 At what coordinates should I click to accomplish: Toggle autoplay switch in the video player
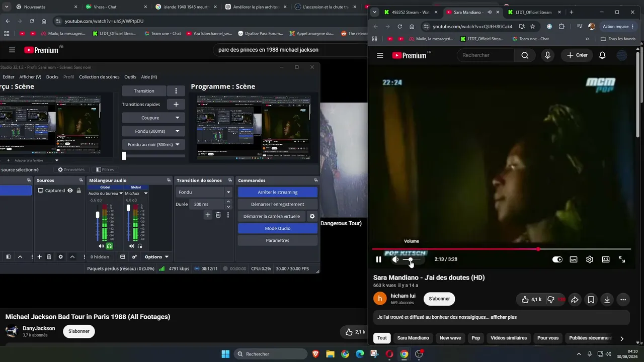(557, 259)
